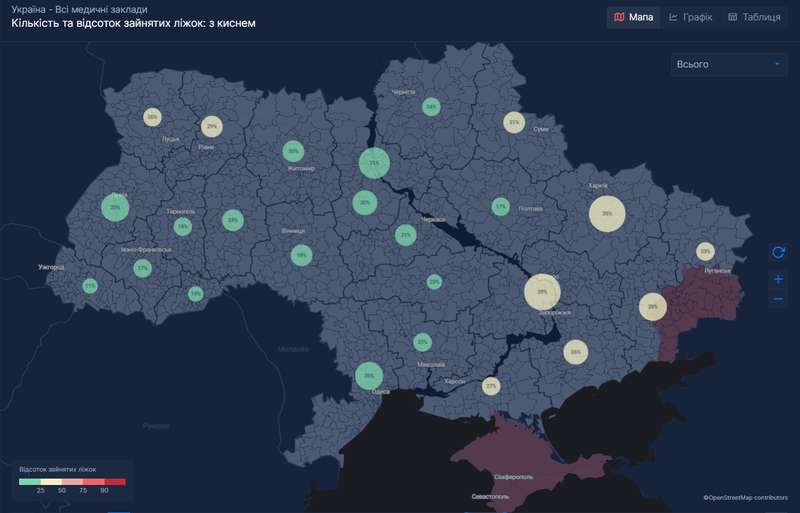Zoom out with the minus button
The height and width of the screenshot is (513, 800).
(778, 300)
